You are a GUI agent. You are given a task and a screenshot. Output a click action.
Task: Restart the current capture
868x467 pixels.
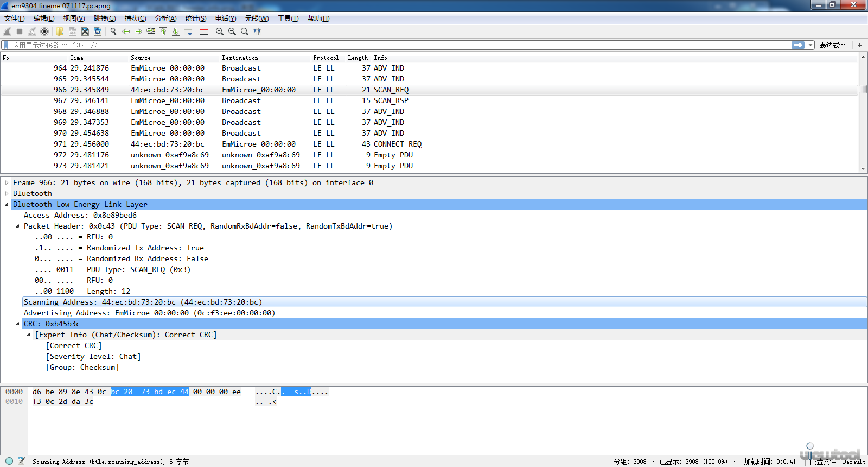(x=32, y=31)
